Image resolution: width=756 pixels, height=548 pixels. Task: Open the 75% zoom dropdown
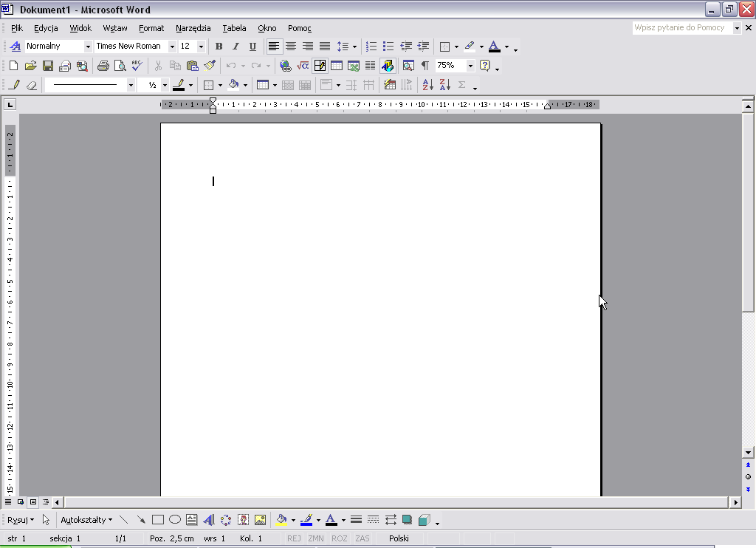point(470,66)
